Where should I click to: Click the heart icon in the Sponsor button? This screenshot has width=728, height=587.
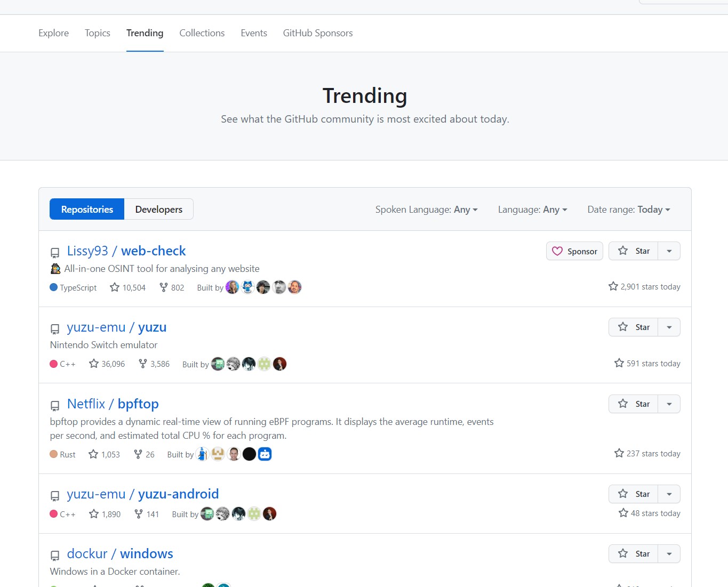pos(557,251)
